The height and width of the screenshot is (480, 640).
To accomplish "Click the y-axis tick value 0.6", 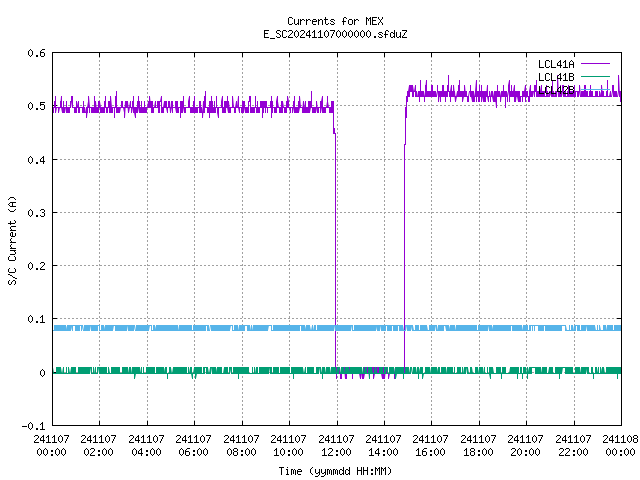I will [36, 53].
